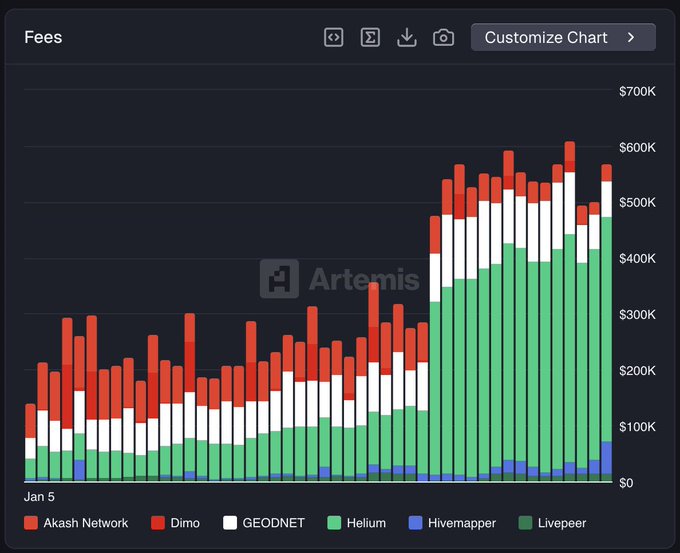Toggle Dimo legend swatch
Screen dimensions: 680x553
tap(158, 523)
